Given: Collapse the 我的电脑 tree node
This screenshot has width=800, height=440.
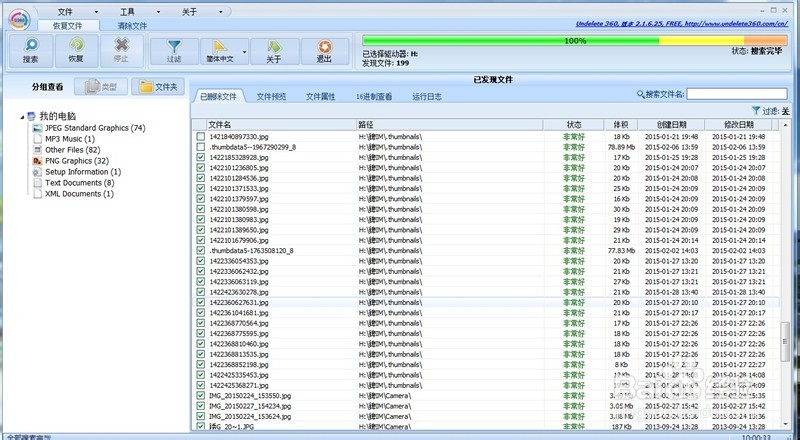Looking at the screenshot, I should pos(22,117).
